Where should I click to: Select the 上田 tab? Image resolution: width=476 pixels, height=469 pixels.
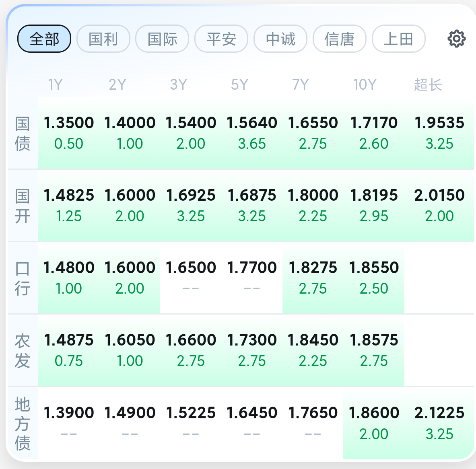399,39
